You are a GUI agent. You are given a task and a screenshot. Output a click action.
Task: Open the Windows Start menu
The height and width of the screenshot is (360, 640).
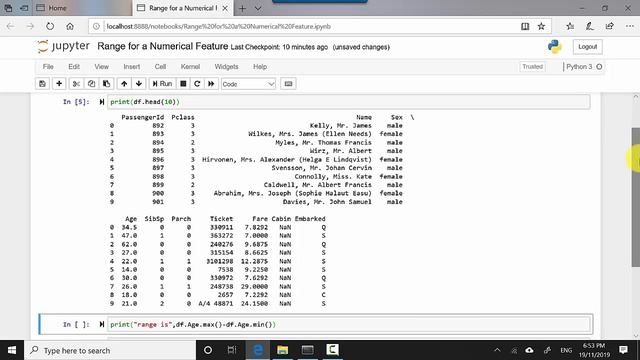tap(12, 350)
